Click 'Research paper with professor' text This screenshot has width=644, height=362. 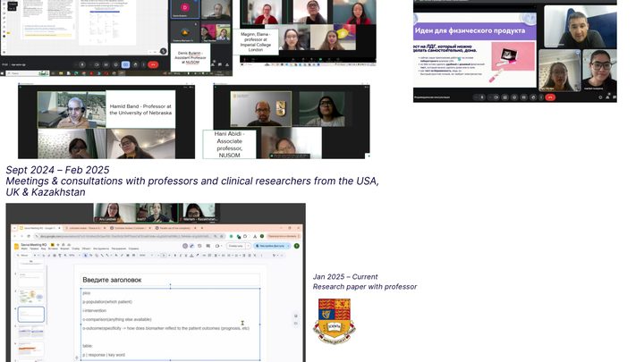click(x=365, y=287)
